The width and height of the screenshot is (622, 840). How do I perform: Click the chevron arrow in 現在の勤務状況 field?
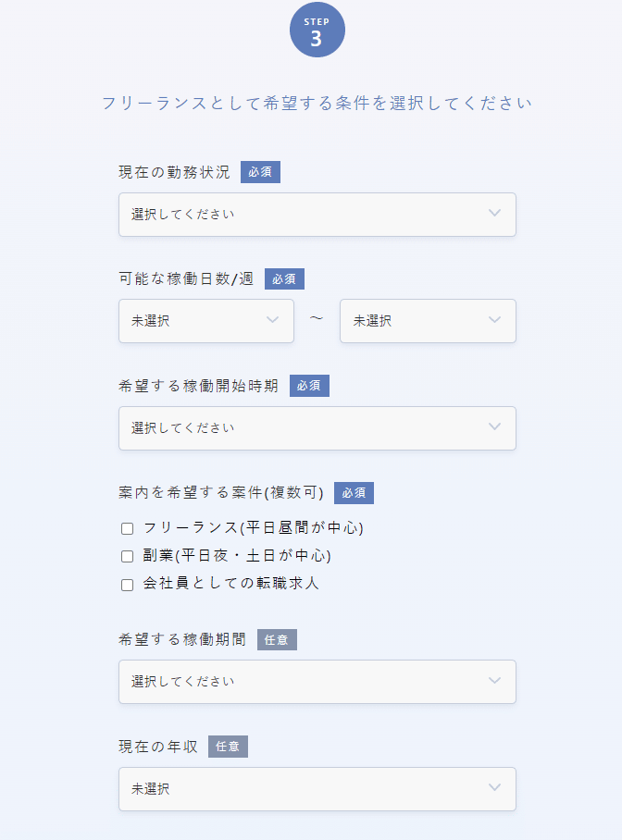click(494, 214)
